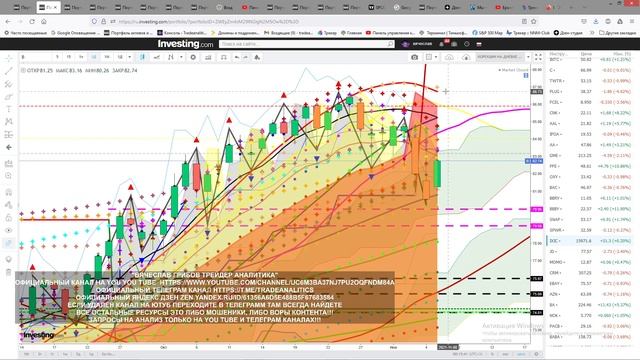This screenshot has height=360, width=640.
Task: Toggle the legend collapse box beside ОТКР values
Action: pos(23,71)
